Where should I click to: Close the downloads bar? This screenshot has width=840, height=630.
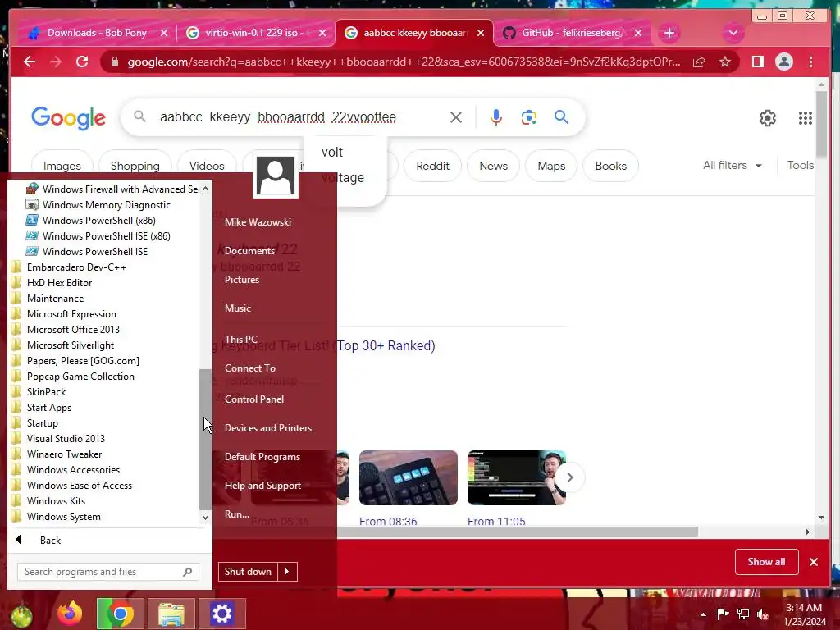[814, 562]
